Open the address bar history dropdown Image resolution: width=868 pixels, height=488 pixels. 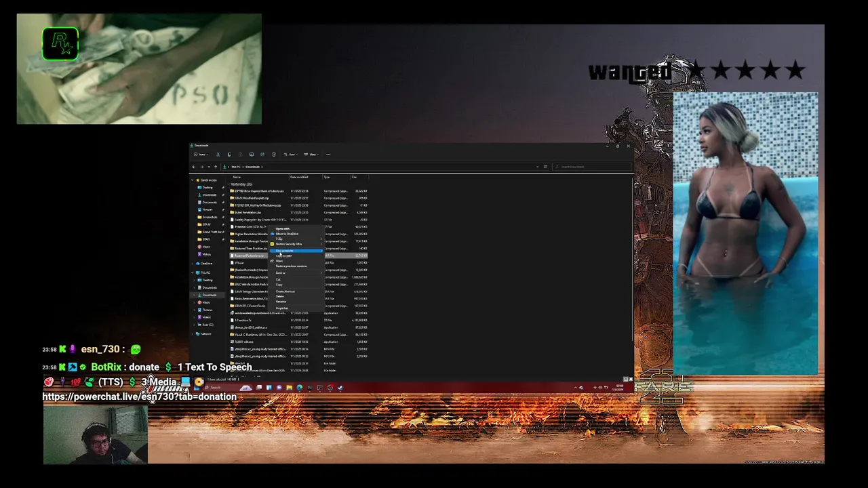(x=537, y=167)
